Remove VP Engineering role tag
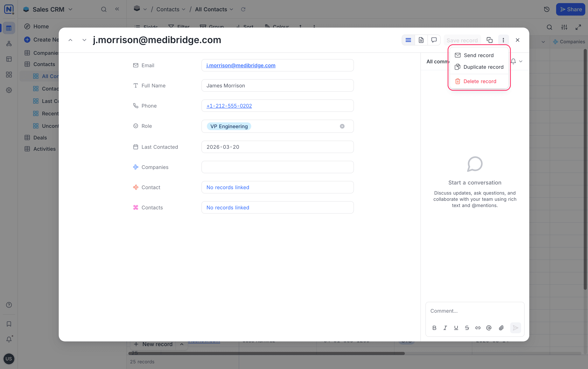This screenshot has width=588, height=369. pyautogui.click(x=342, y=126)
